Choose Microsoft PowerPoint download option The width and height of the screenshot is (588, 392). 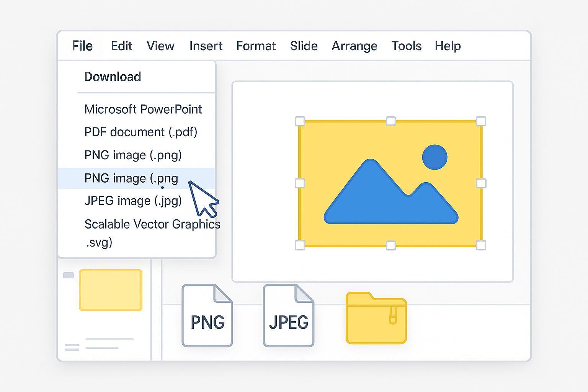[x=143, y=109]
